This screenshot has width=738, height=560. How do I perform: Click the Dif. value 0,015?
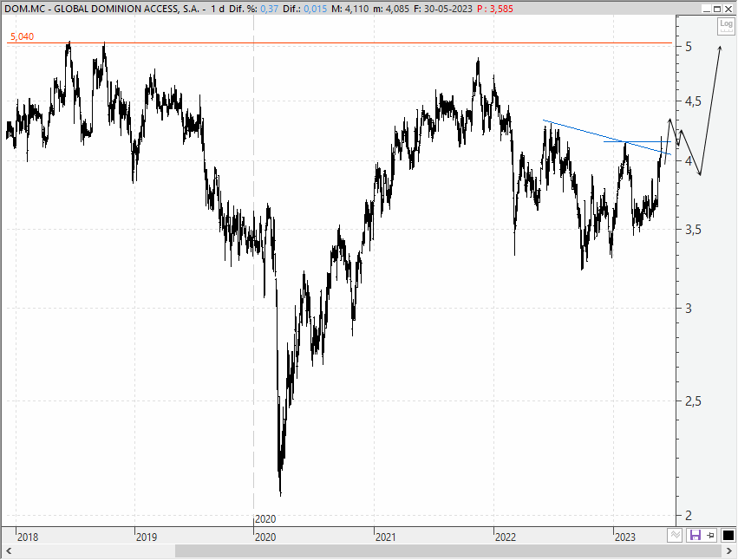coord(315,9)
